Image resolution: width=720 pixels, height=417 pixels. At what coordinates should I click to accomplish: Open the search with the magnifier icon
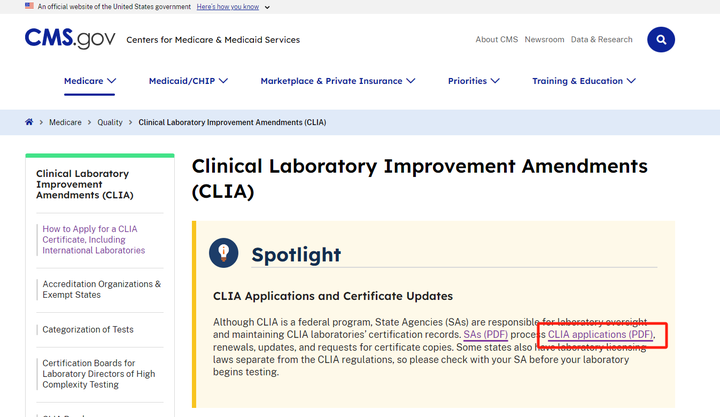(661, 39)
